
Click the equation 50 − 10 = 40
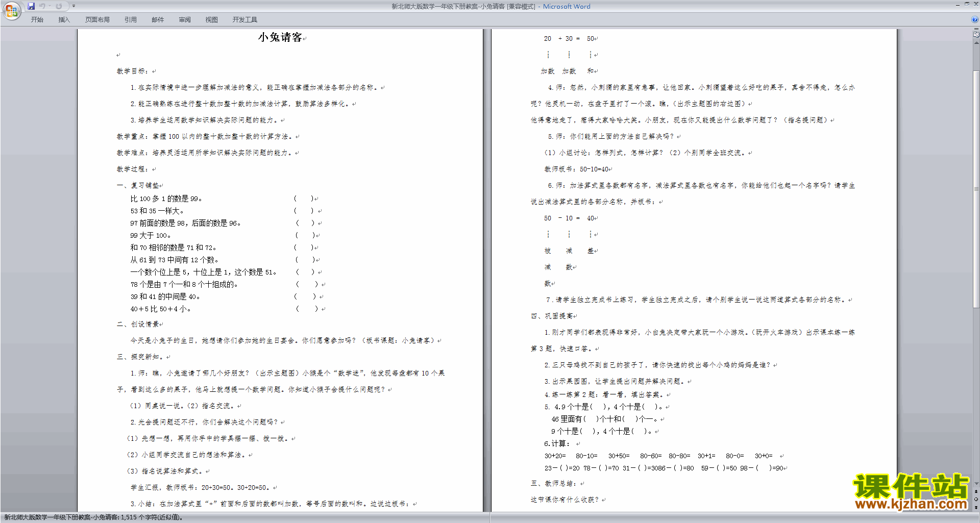coord(569,218)
